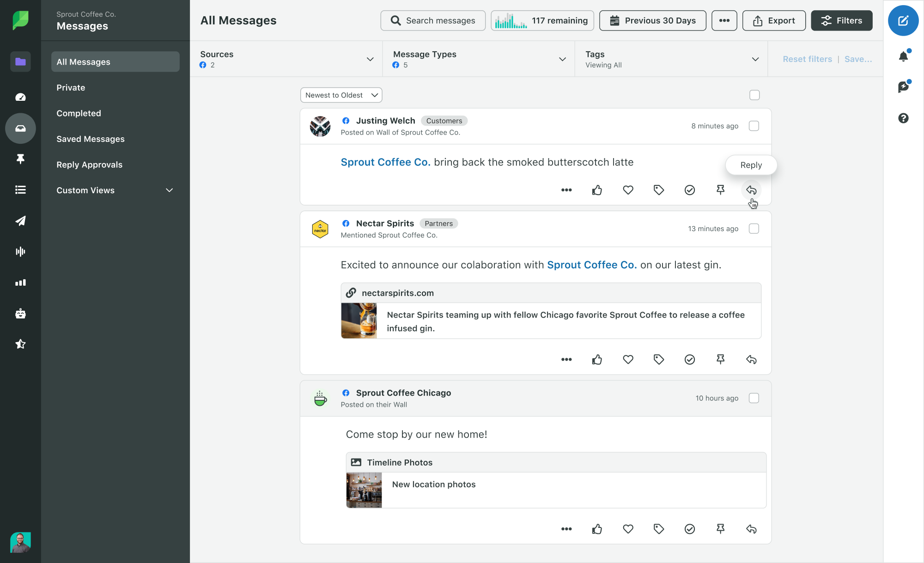Click the nectarspirits.com link in post
924x563 pixels.
(x=397, y=293)
